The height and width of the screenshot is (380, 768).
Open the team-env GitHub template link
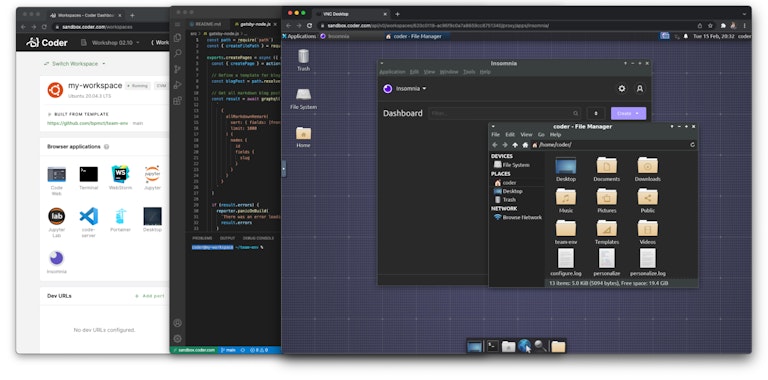click(88, 123)
